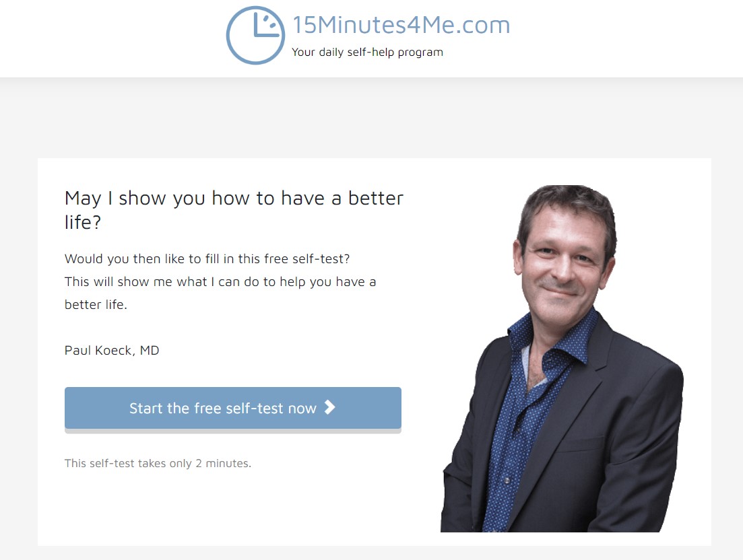Click the portrait photo of Paul Koeck
Image resolution: width=743 pixels, height=560 pixels.
click(562, 358)
